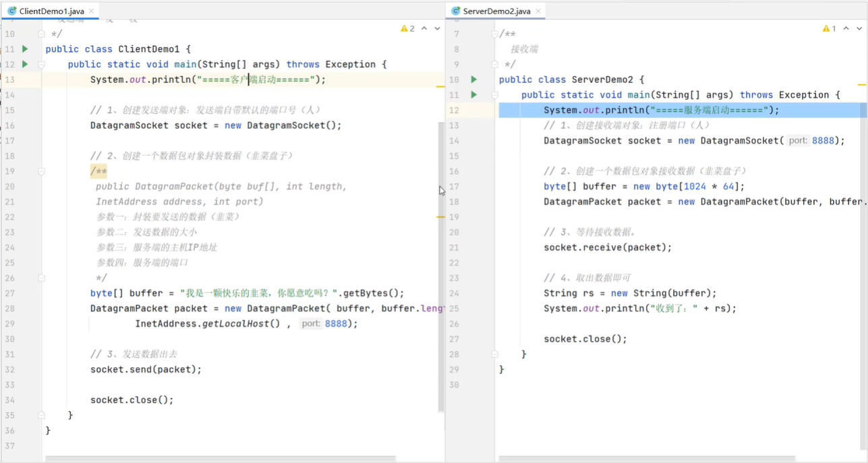Jump to the warning stripe mark in the ServerDemo2 scrollbar
The image size is (868, 463).
(x=862, y=85)
